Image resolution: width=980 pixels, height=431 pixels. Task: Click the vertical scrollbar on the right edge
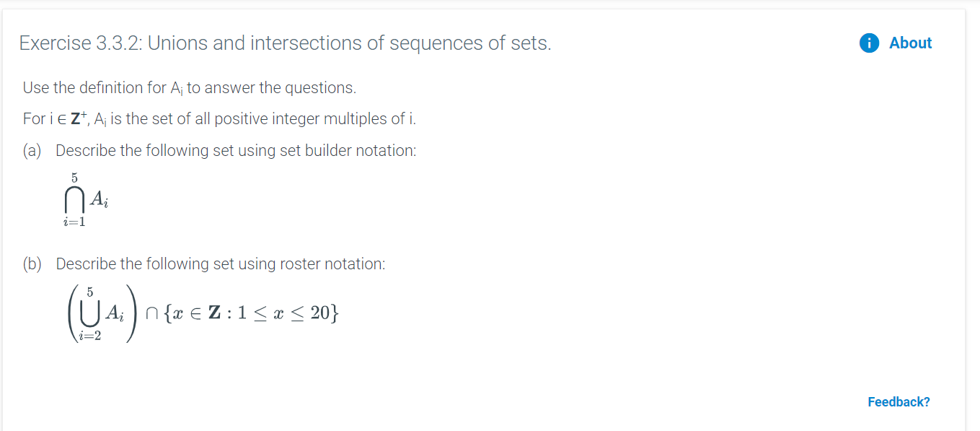pos(975,217)
